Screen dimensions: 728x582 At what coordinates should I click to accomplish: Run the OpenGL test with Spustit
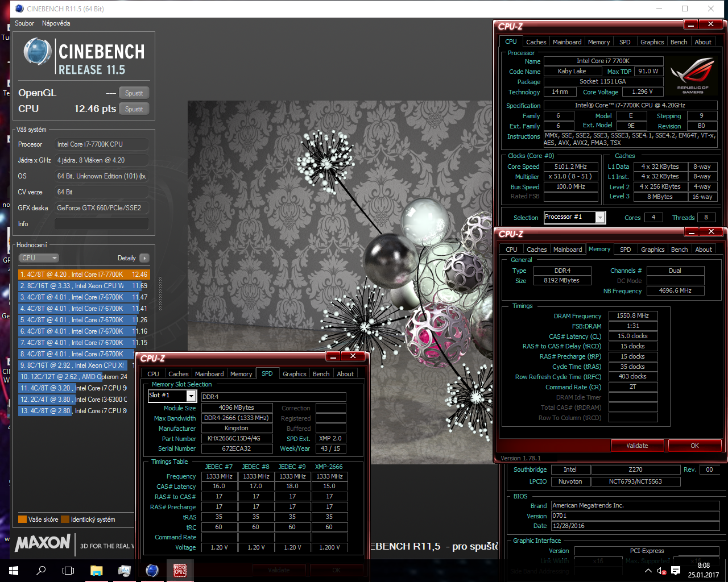pyautogui.click(x=134, y=93)
